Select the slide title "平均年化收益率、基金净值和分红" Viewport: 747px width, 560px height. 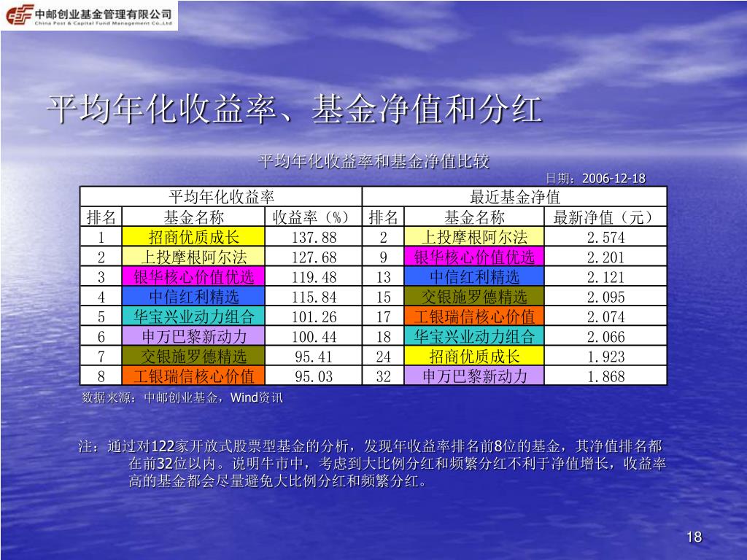(x=295, y=109)
